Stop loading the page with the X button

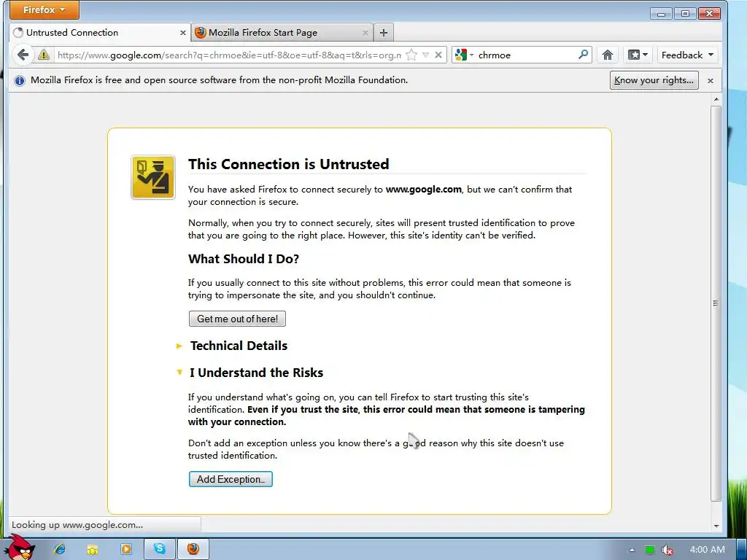[x=438, y=55]
